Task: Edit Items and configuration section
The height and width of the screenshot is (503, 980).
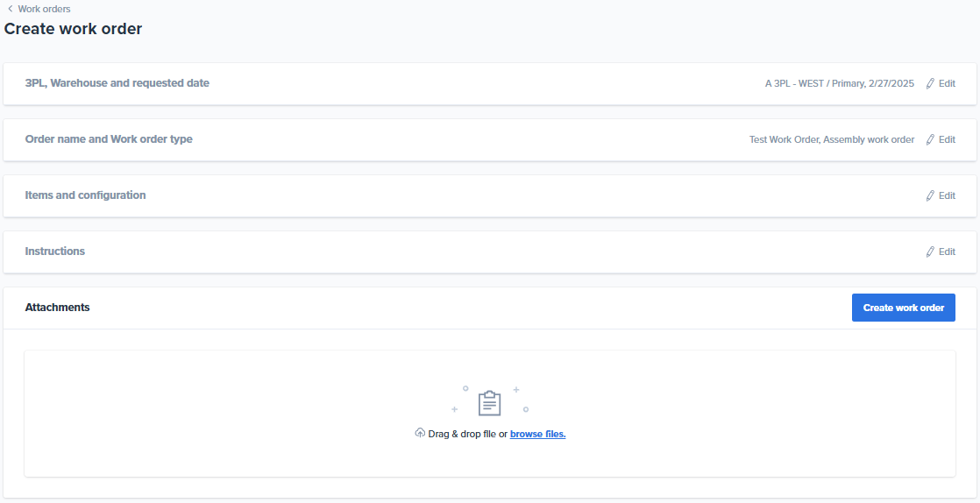Action: [x=941, y=195]
